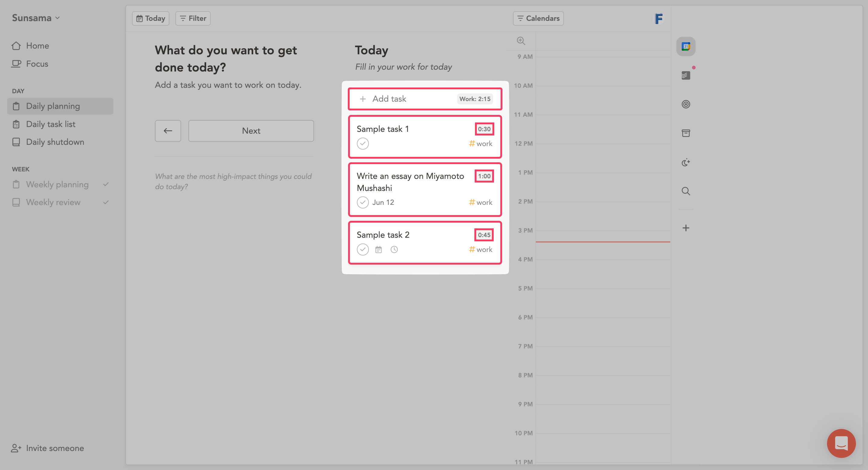Edit the 0:30 time estimate

click(x=484, y=129)
